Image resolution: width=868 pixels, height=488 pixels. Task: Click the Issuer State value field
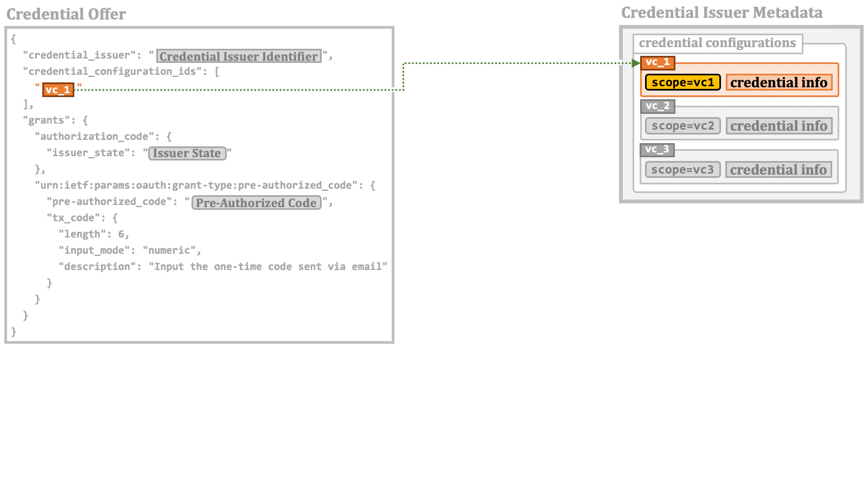(187, 153)
